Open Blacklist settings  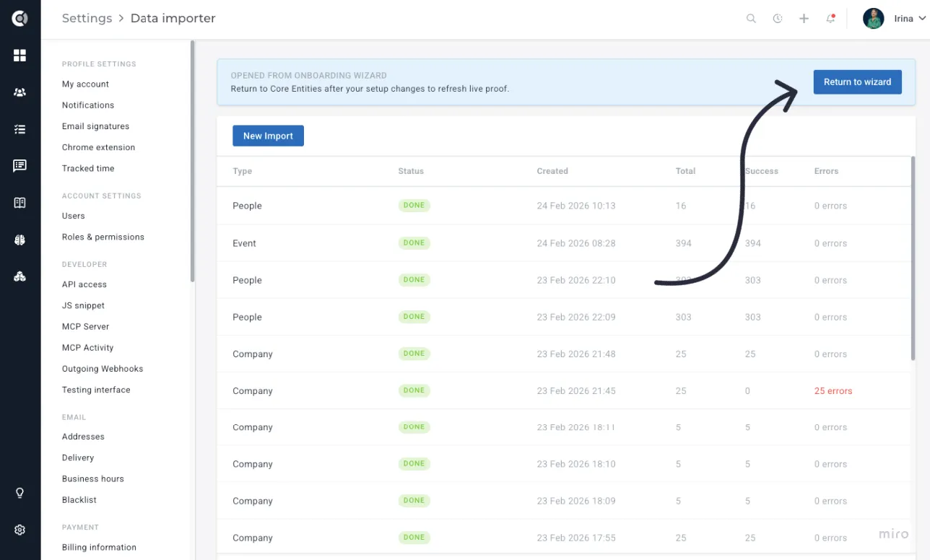[x=79, y=499]
